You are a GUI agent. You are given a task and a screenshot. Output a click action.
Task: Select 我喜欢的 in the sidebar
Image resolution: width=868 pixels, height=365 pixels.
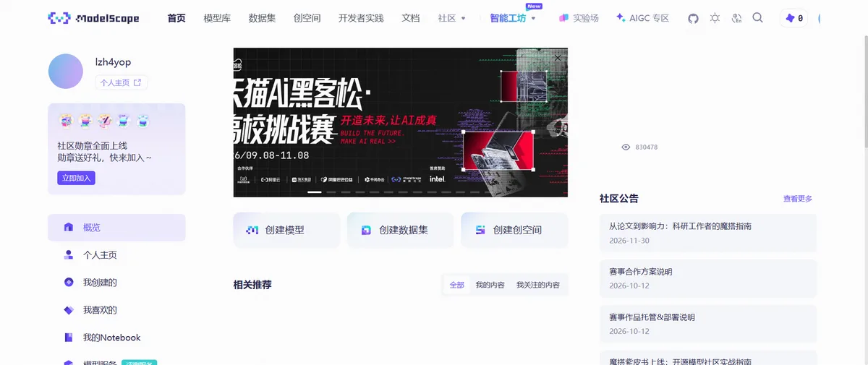point(116,310)
